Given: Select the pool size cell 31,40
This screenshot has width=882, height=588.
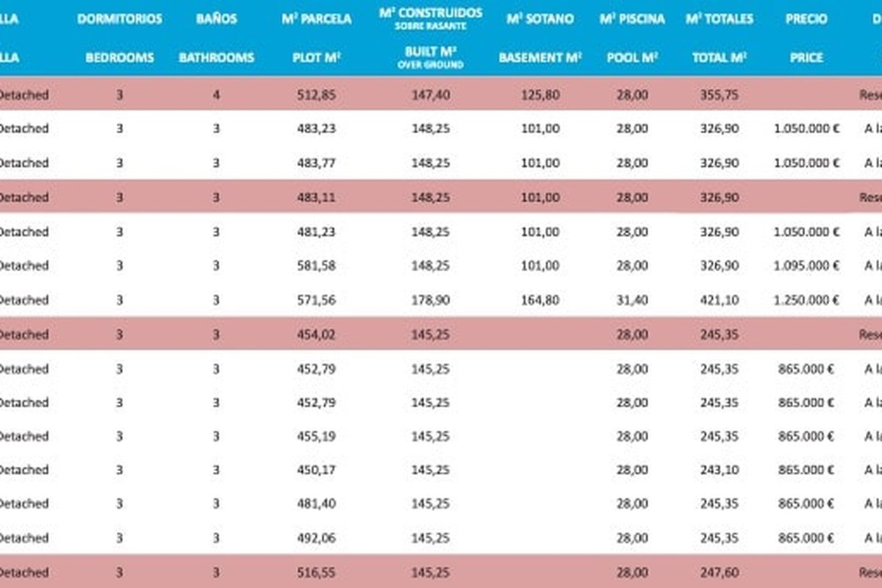Looking at the screenshot, I should (x=632, y=300).
